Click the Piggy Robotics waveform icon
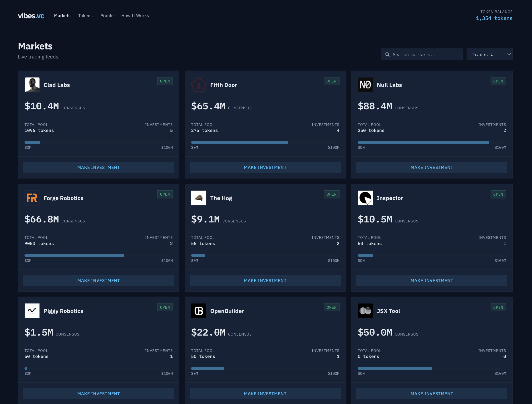Image resolution: width=532 pixels, height=404 pixels. pos(32,311)
